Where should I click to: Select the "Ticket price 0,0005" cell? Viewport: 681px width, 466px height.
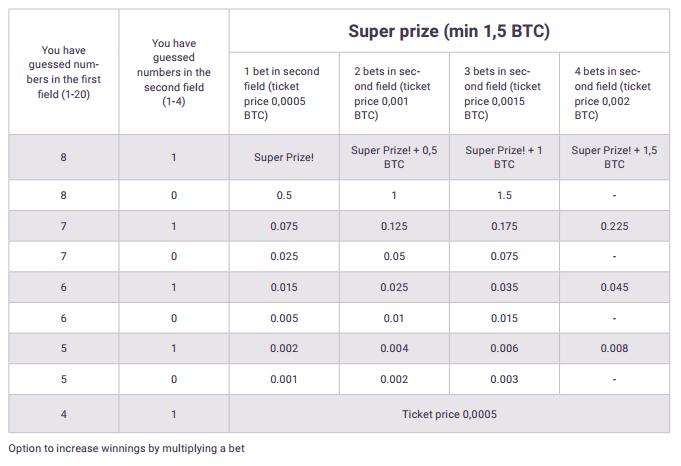(449, 414)
